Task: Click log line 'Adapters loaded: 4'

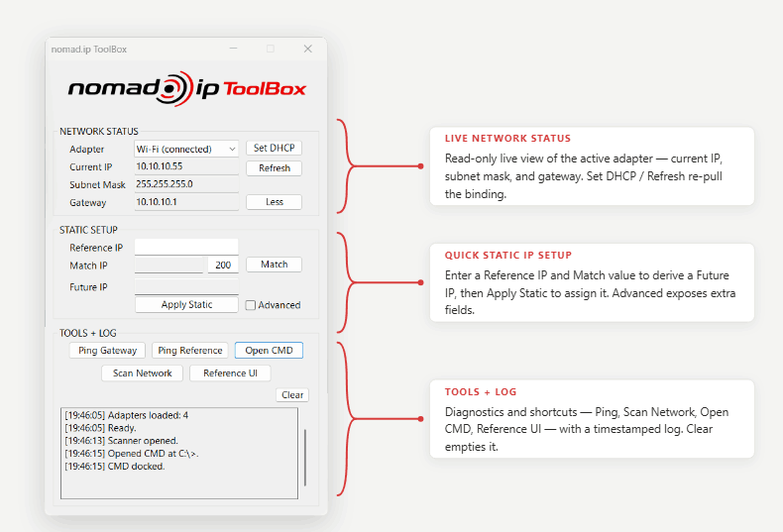Action: coord(126,415)
